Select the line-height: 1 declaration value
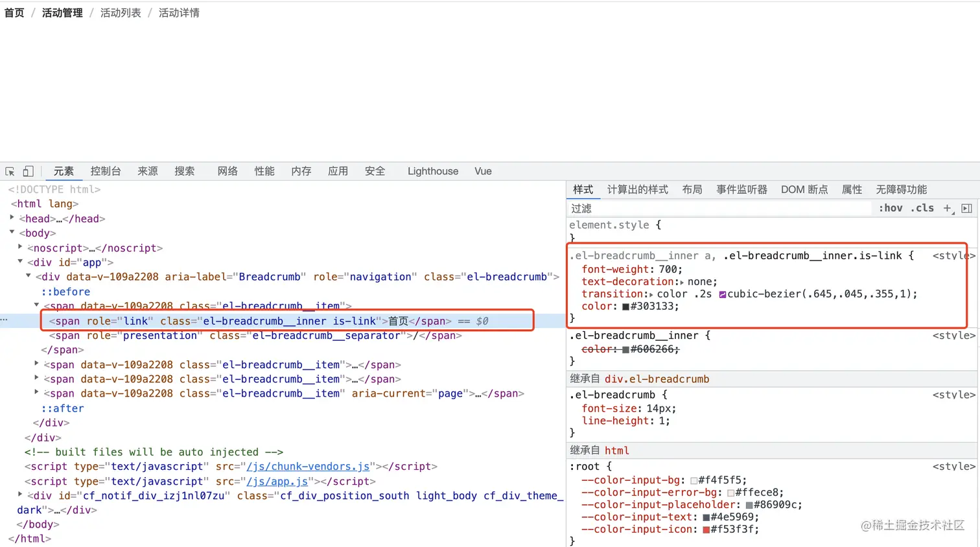 coord(662,421)
